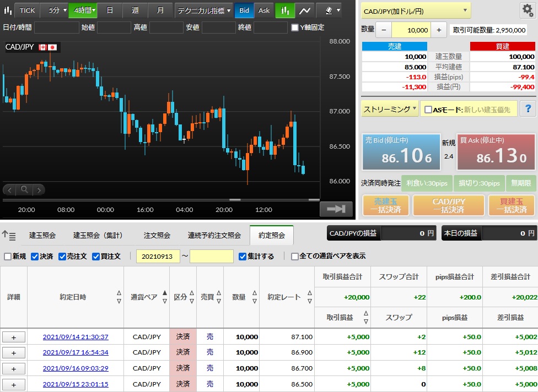
Task: Toggle 利食い:30pips option
Action: [427, 183]
